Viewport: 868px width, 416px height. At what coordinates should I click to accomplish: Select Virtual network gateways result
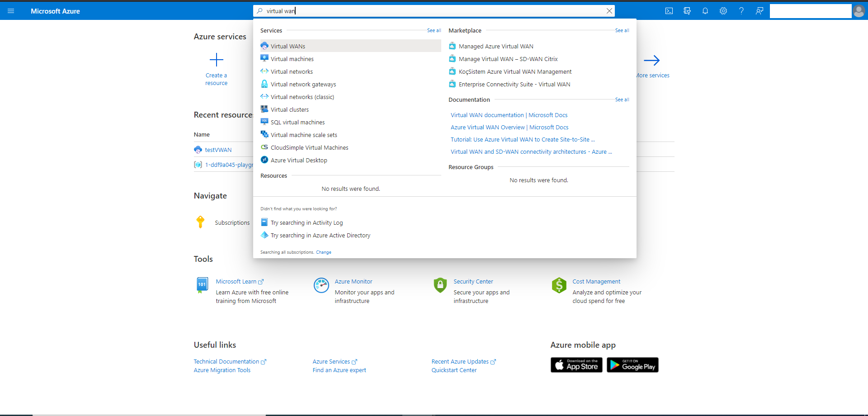point(350,84)
